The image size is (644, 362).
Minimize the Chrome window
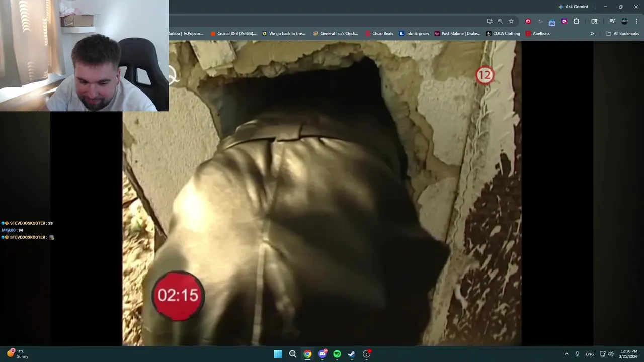[x=605, y=7]
